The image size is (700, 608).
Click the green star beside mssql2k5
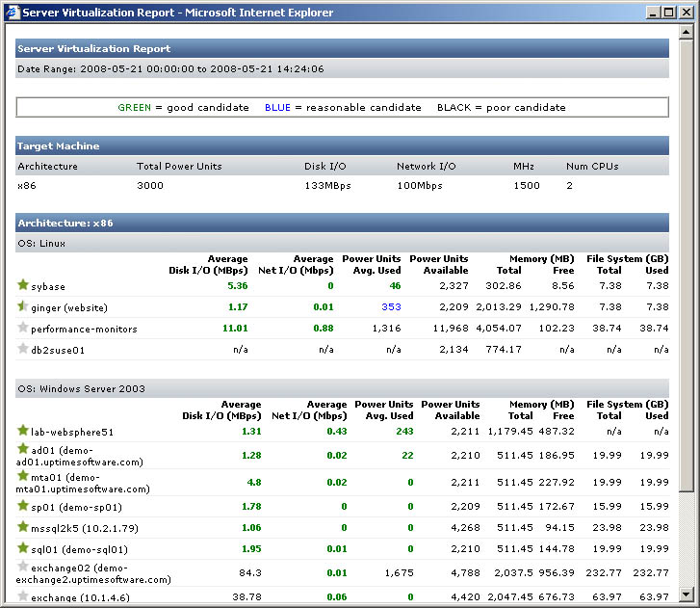(x=23, y=526)
